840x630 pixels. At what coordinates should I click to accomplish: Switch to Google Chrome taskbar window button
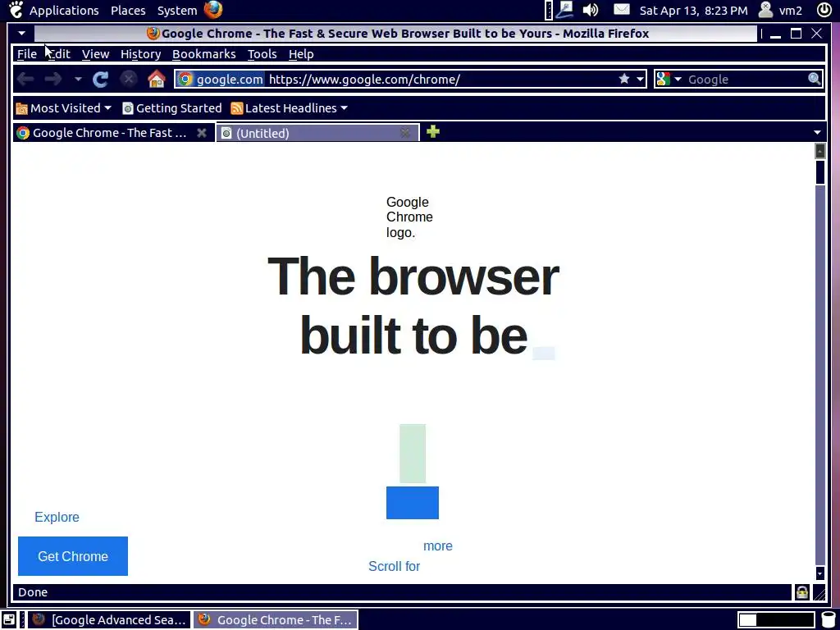276,620
